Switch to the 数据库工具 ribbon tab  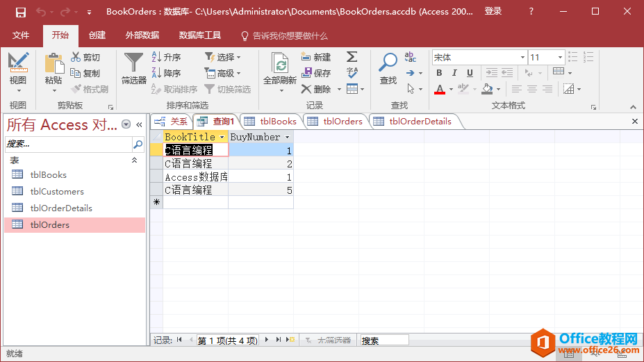point(200,35)
